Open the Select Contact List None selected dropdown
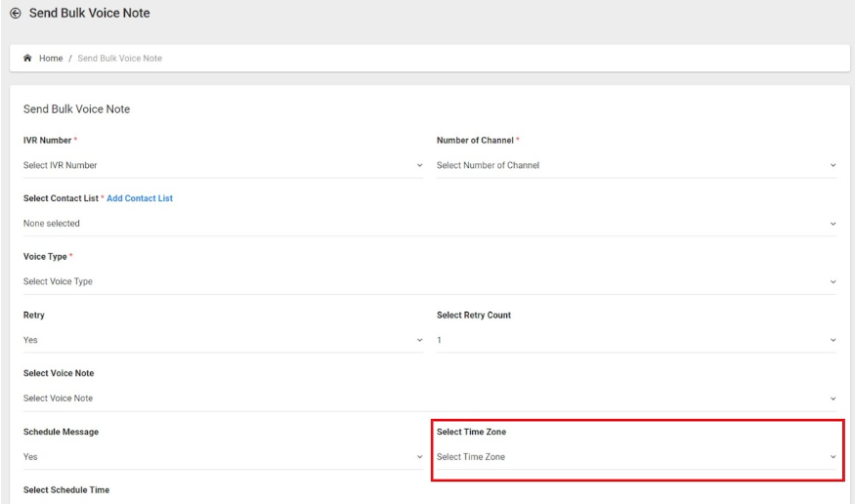 (430, 224)
